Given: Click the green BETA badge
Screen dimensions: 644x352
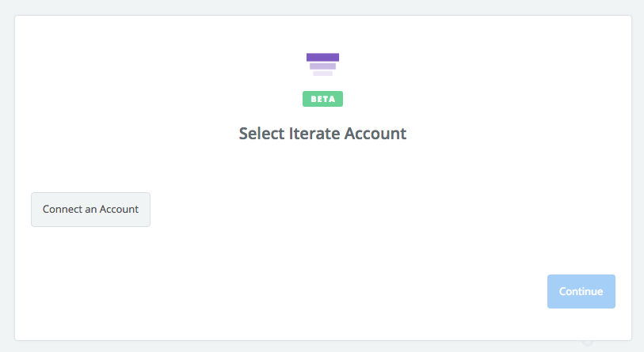Looking at the screenshot, I should 322,99.
